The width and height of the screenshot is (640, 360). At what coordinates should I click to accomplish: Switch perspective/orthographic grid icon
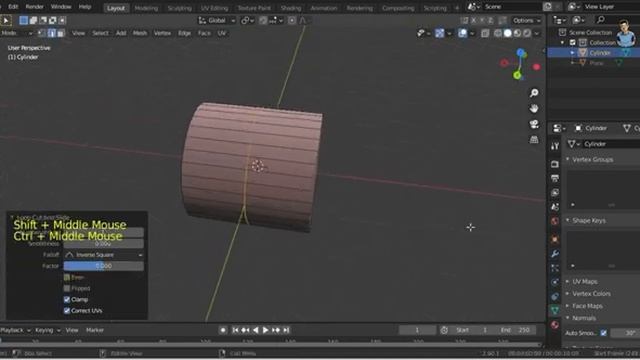point(534,140)
